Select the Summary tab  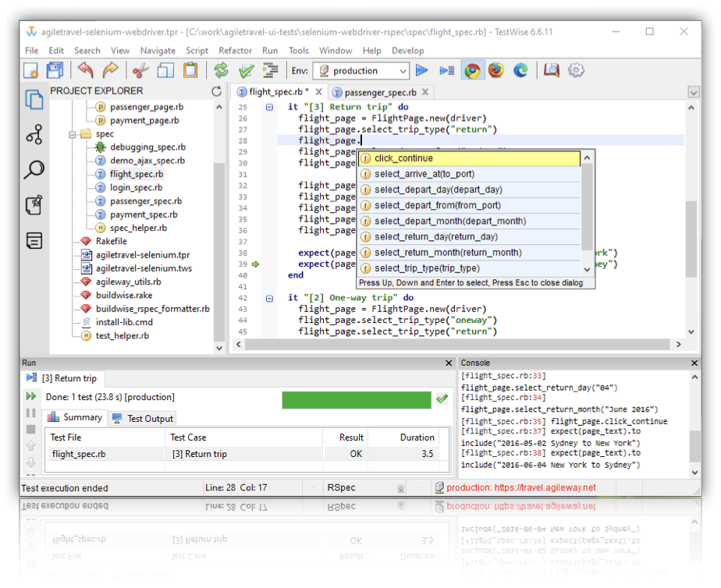(75, 417)
